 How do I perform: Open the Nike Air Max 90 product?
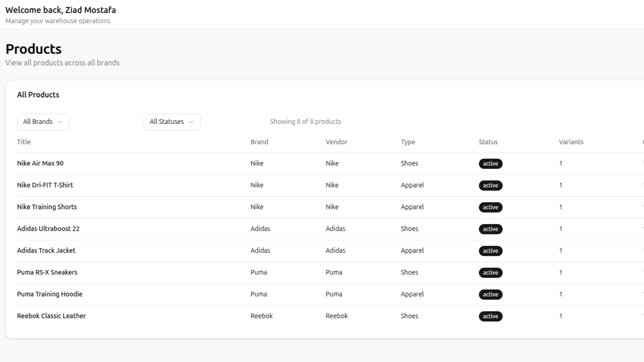pos(40,163)
